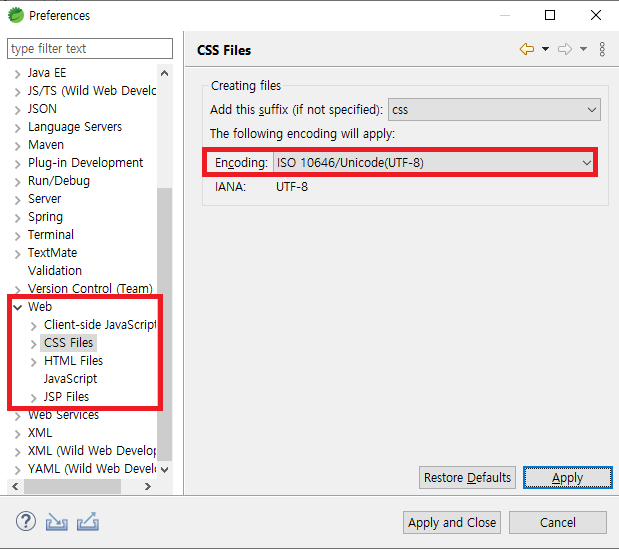
Task: Open the back history dropdown arrow
Action: pos(545,49)
